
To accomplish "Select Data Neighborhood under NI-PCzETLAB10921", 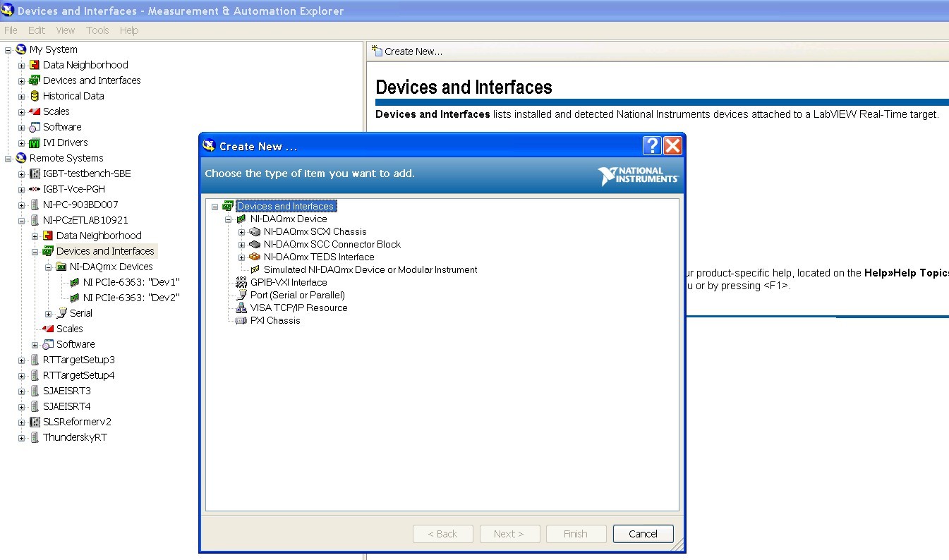I will (99, 236).
